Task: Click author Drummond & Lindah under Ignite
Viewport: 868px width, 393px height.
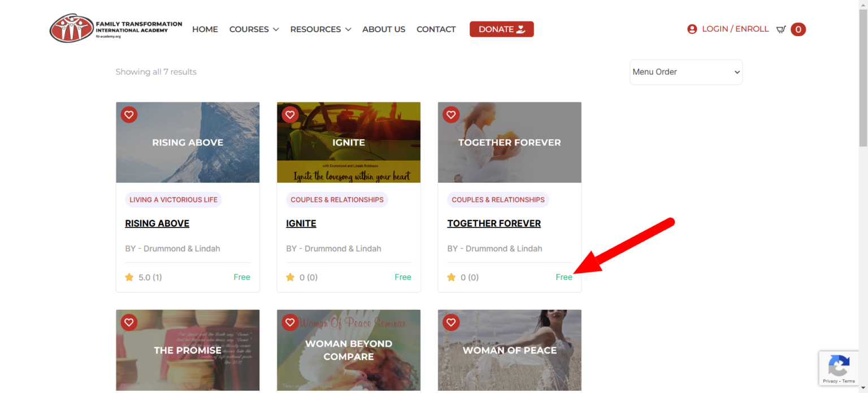Action: point(343,248)
